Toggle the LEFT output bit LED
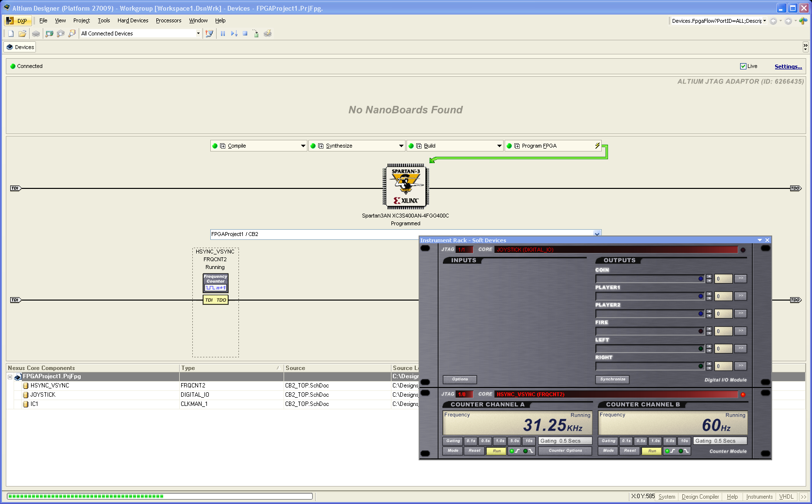The width and height of the screenshot is (812, 504). click(x=701, y=349)
